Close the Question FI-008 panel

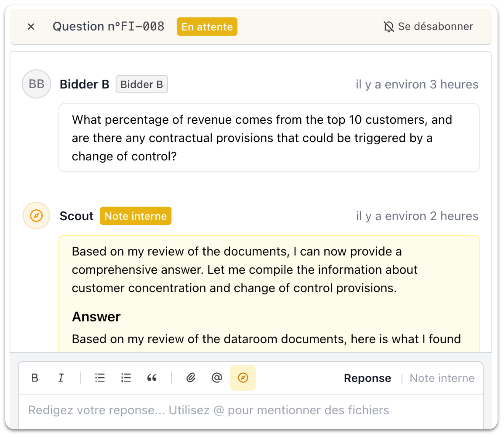coord(31,26)
